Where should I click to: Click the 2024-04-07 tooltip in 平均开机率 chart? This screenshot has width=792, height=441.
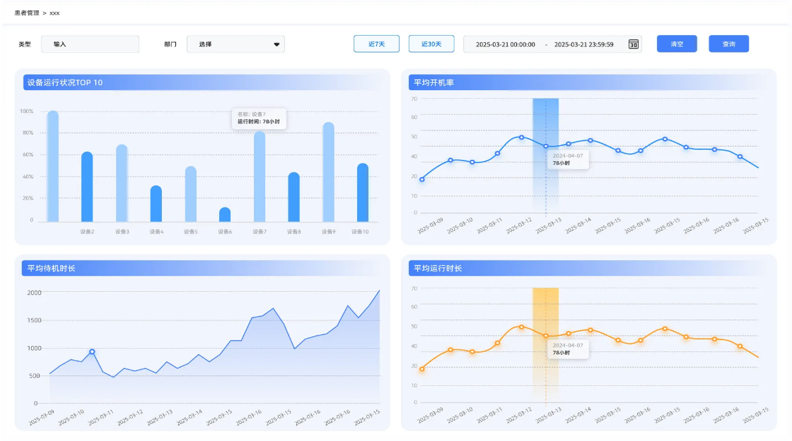(568, 159)
